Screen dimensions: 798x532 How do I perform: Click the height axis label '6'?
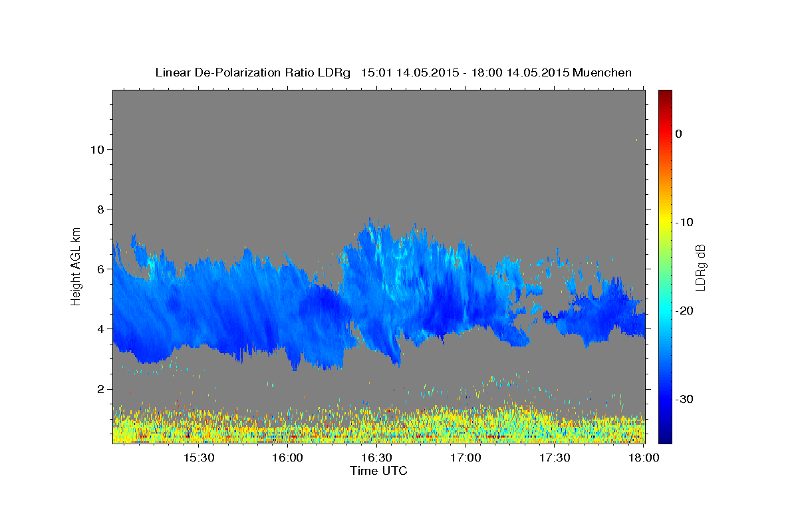click(100, 269)
